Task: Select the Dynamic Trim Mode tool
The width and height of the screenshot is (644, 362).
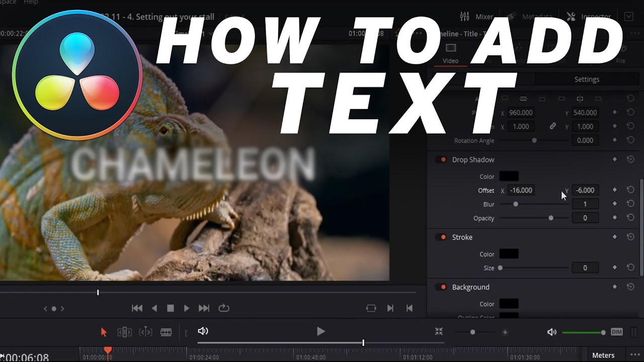Action: [x=145, y=332]
